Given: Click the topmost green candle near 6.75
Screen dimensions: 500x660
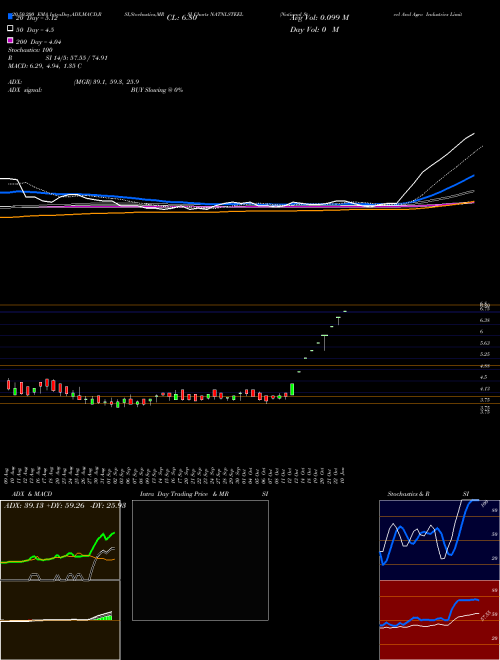Looking at the screenshot, I should tap(345, 311).
